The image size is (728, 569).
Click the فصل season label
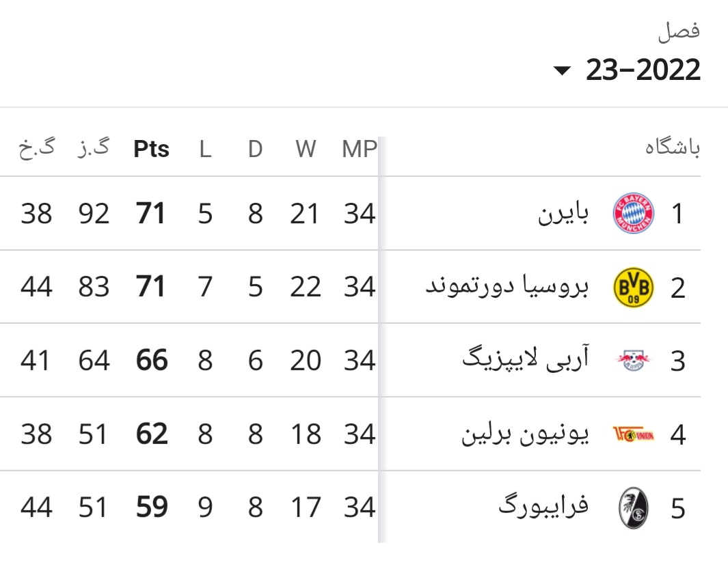click(x=679, y=31)
